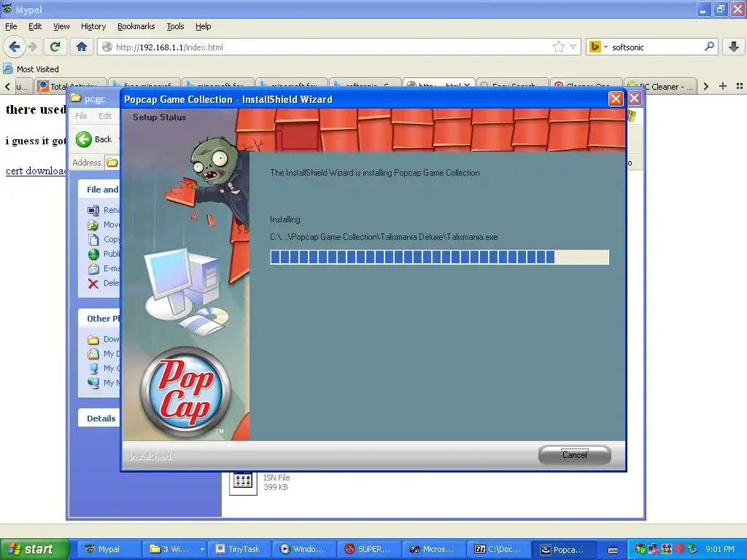
Task: Follow the cert download link
Action: pos(36,171)
